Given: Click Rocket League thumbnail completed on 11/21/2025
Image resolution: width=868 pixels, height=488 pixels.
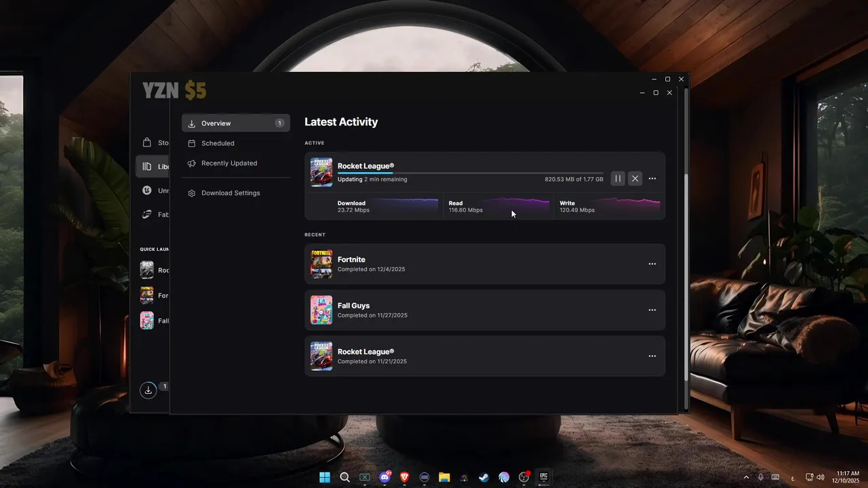Looking at the screenshot, I should click(x=321, y=356).
